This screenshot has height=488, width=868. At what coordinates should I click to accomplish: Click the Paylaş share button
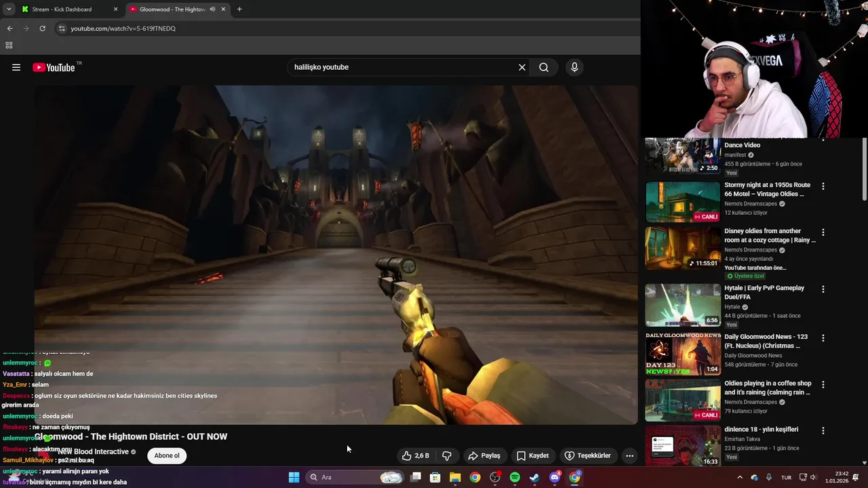[x=484, y=455]
